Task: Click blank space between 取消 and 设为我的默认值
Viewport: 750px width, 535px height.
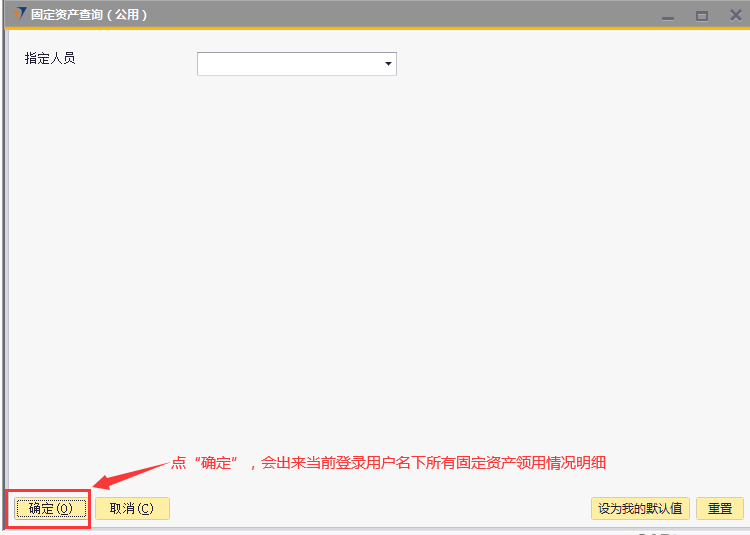Action: tap(380, 508)
